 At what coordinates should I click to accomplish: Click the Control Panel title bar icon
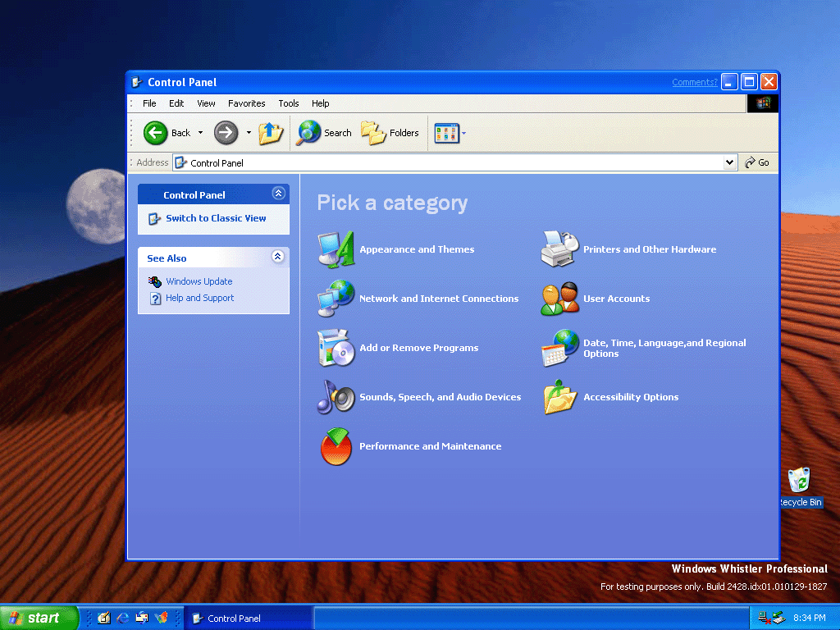(x=137, y=82)
